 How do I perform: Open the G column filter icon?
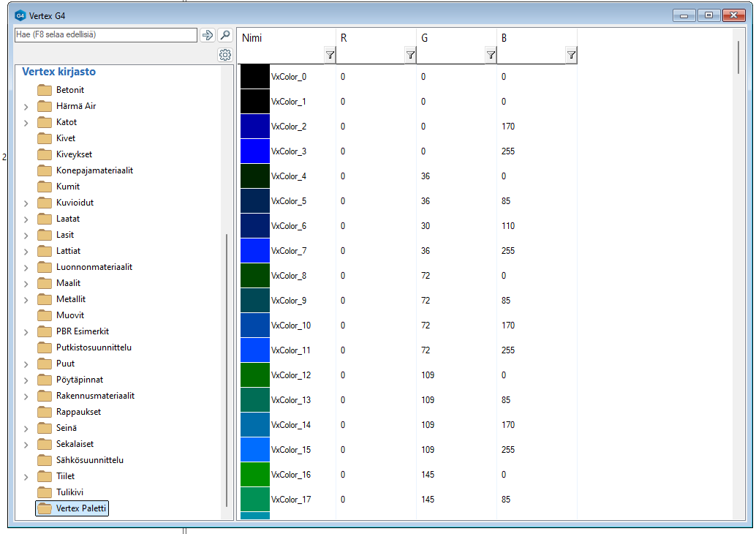point(491,55)
